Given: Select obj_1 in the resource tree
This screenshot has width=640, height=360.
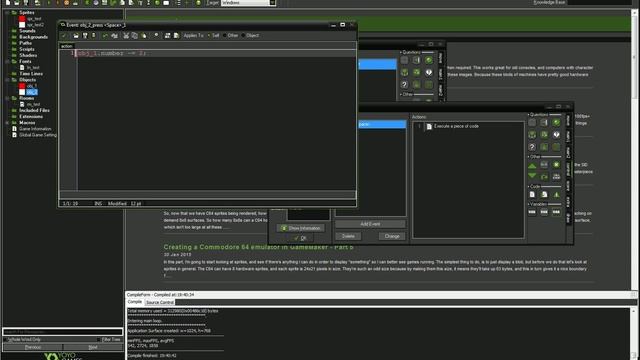Looking at the screenshot, I should click(32, 86).
